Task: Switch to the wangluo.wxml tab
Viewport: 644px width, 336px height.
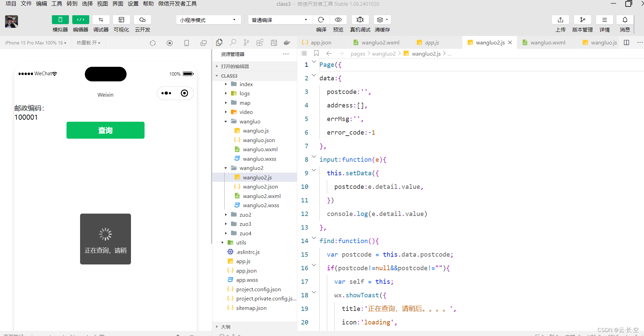Action: tap(548, 42)
